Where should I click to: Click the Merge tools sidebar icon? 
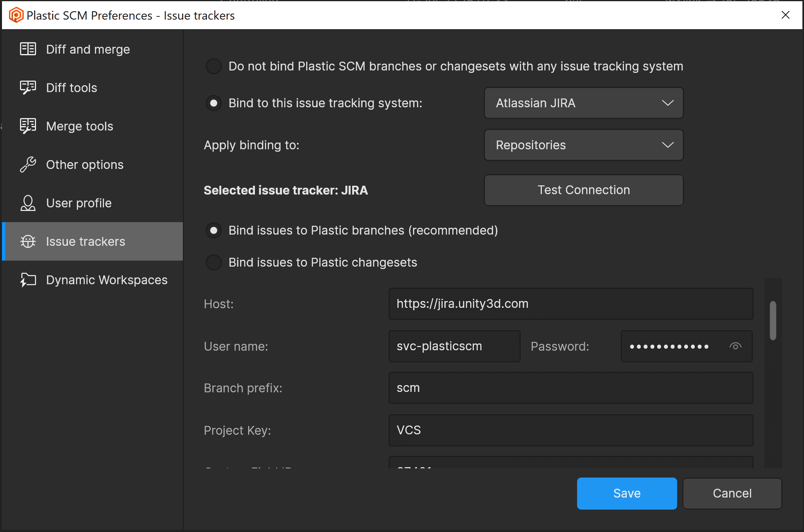click(x=28, y=126)
